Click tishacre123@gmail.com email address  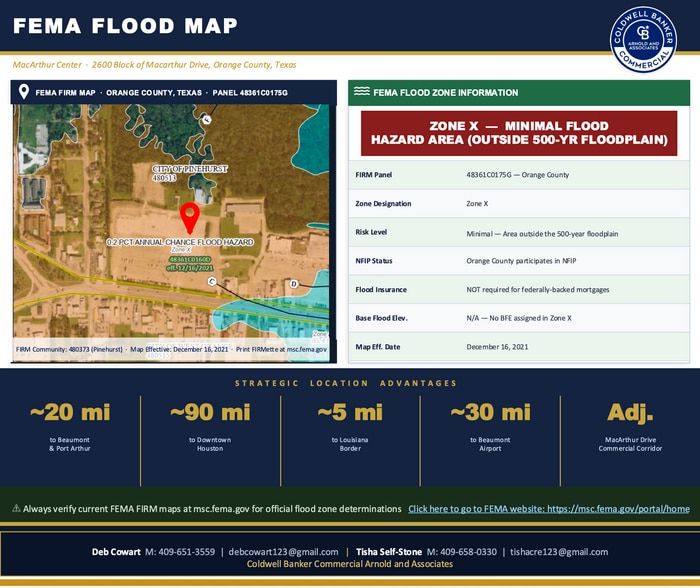(559, 552)
